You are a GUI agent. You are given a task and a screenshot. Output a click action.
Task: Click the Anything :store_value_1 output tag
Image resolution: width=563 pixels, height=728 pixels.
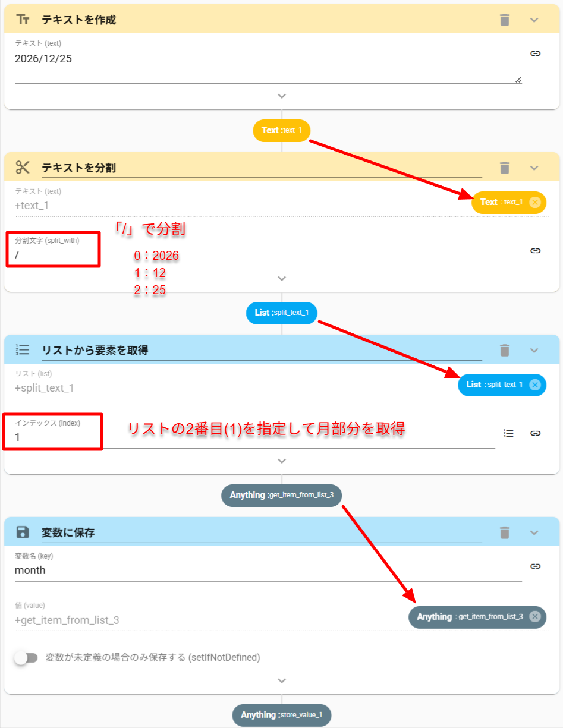pos(282,715)
